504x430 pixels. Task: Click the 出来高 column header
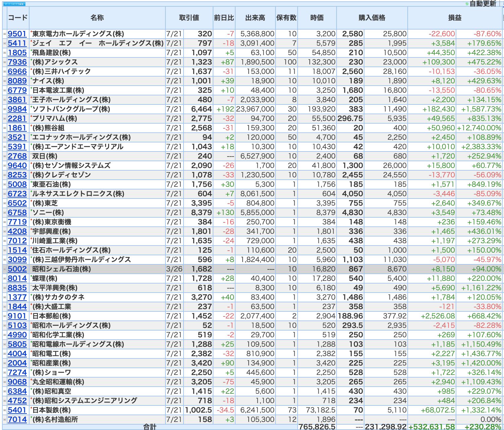point(255,18)
